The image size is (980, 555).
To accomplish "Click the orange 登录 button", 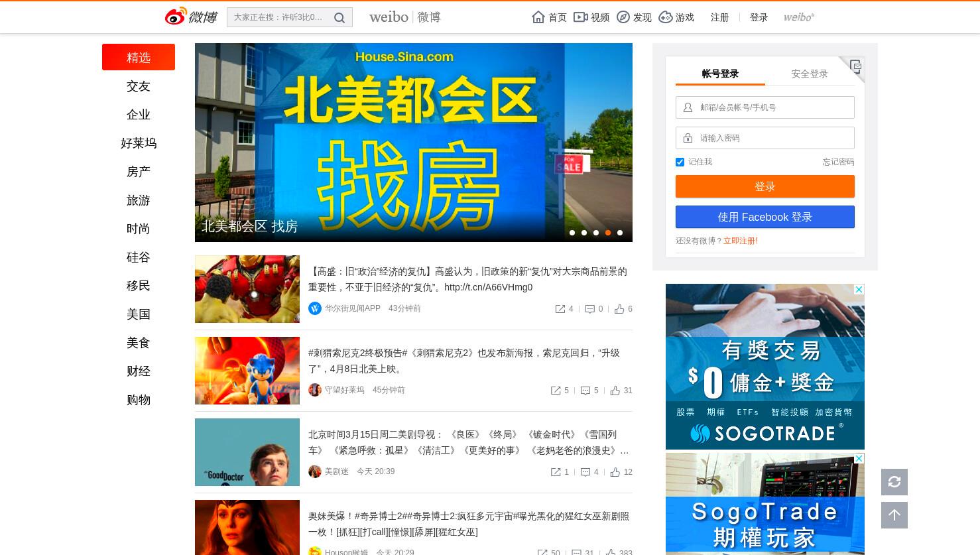I will (x=765, y=186).
